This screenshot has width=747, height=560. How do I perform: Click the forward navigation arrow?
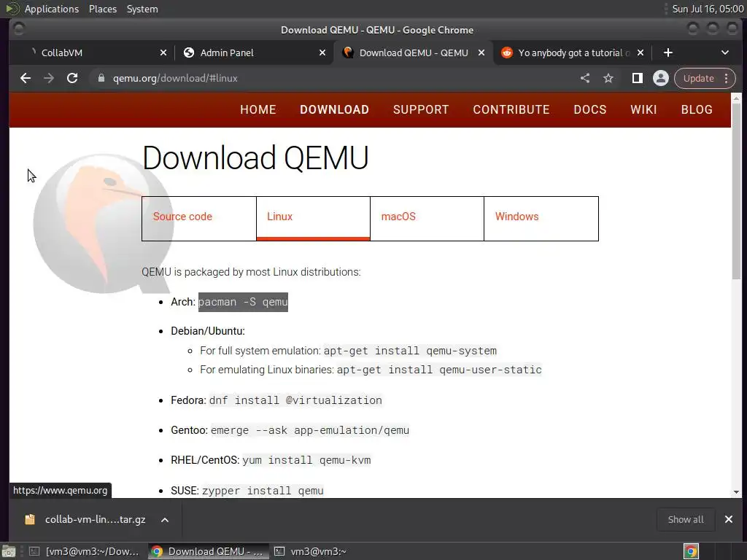point(49,78)
